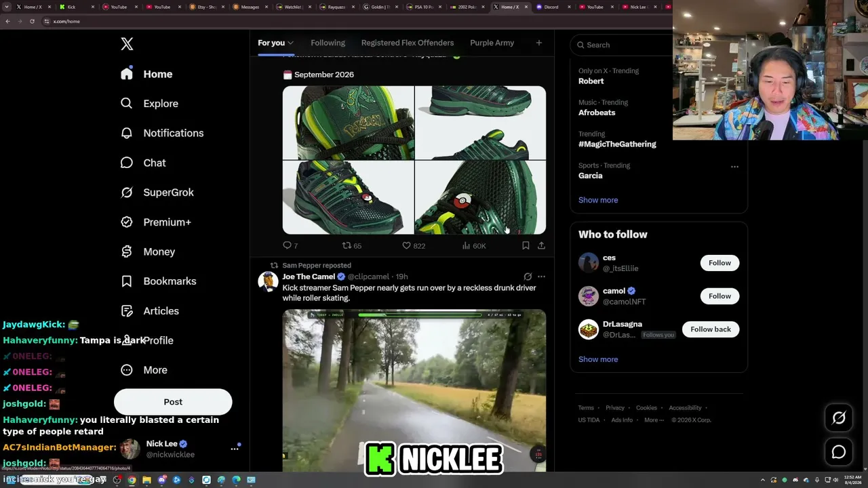This screenshot has width=868, height=488.
Task: Open the roller skating video
Action: (414, 390)
